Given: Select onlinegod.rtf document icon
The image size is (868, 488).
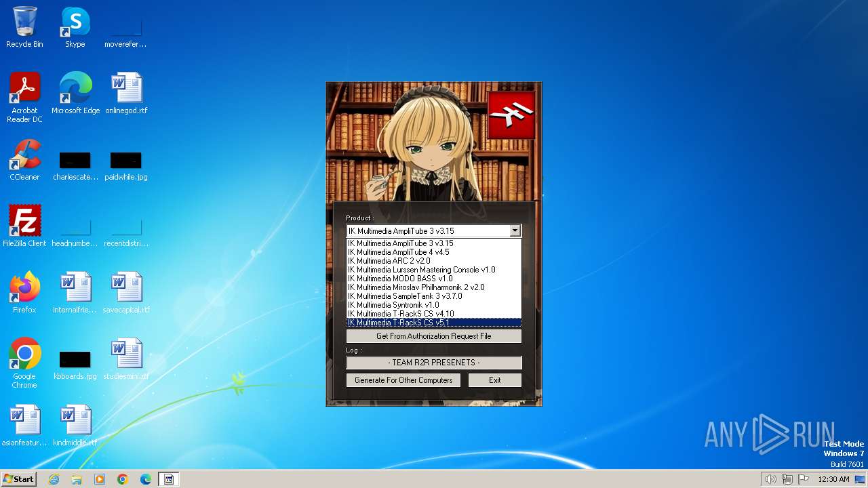Looking at the screenshot, I should (126, 94).
